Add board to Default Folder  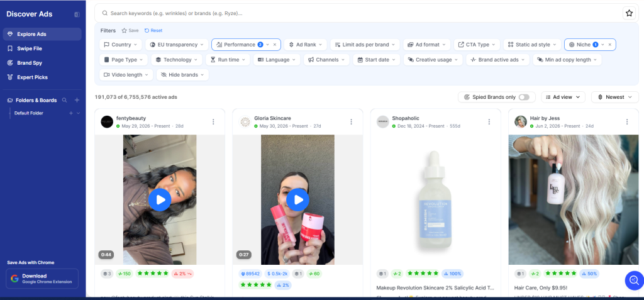coord(71,113)
